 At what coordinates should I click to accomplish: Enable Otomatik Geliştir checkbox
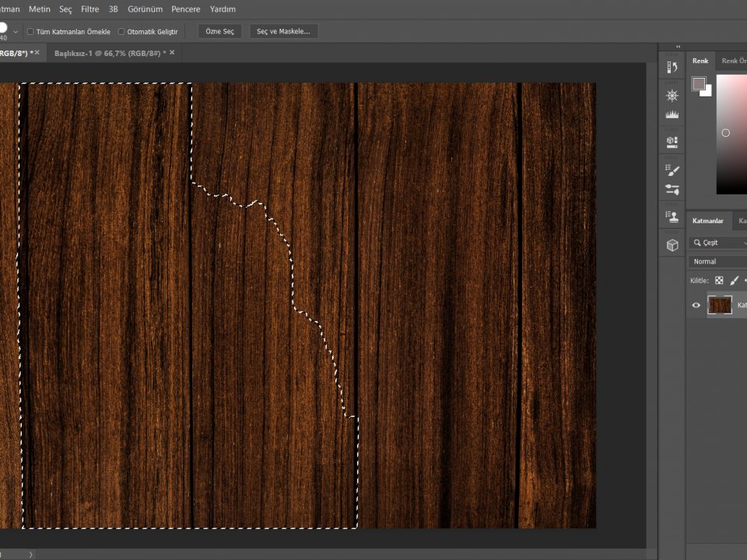coord(121,31)
